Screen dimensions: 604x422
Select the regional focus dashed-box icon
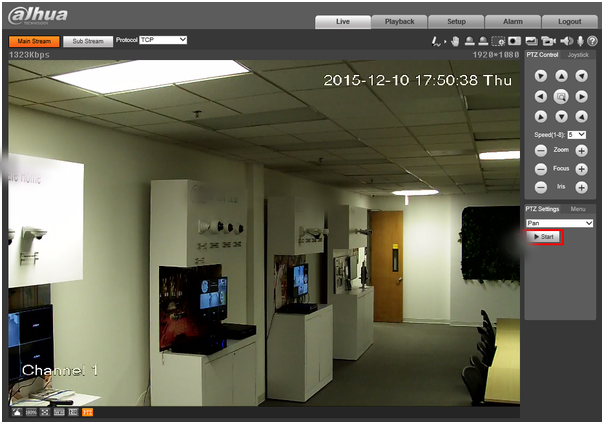point(498,41)
